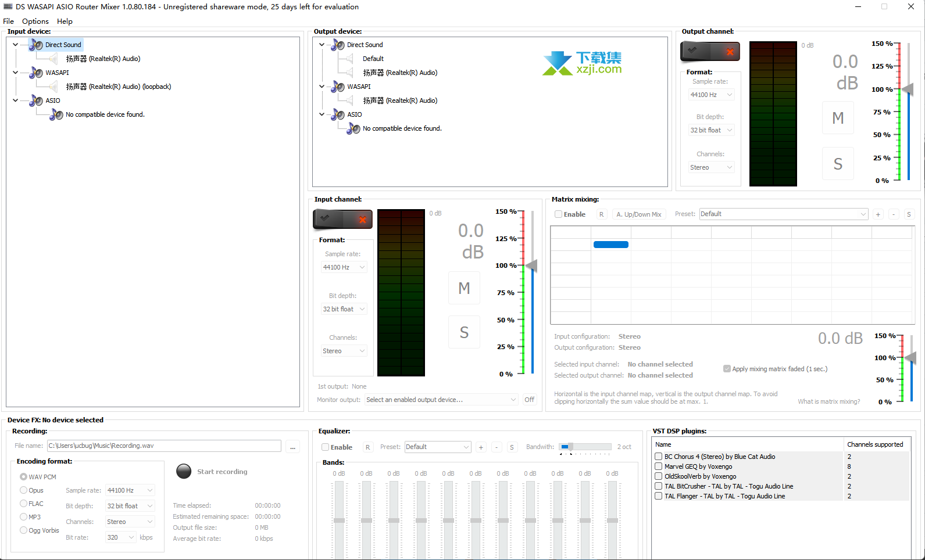Open output channel bit depth dropdown

[x=712, y=130]
